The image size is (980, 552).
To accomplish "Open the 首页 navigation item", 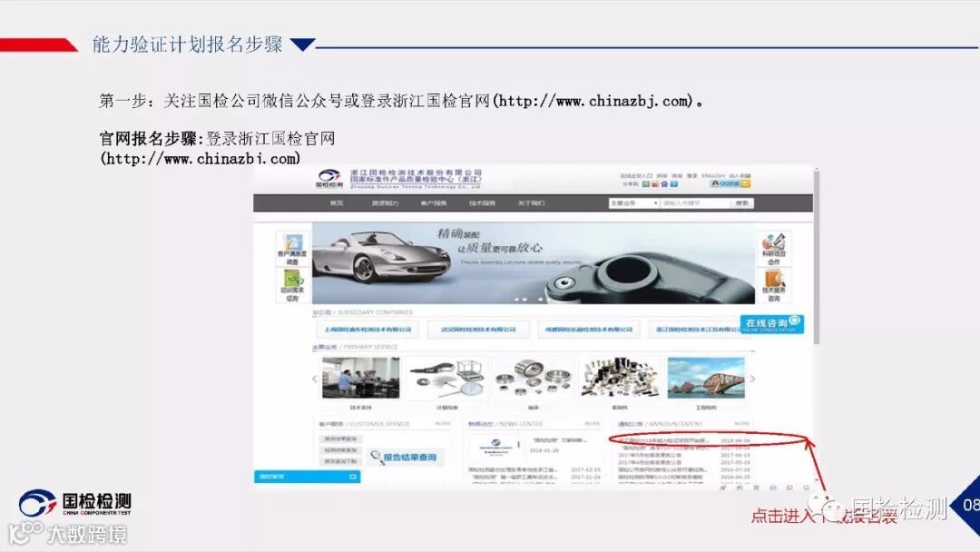I will 337,203.
